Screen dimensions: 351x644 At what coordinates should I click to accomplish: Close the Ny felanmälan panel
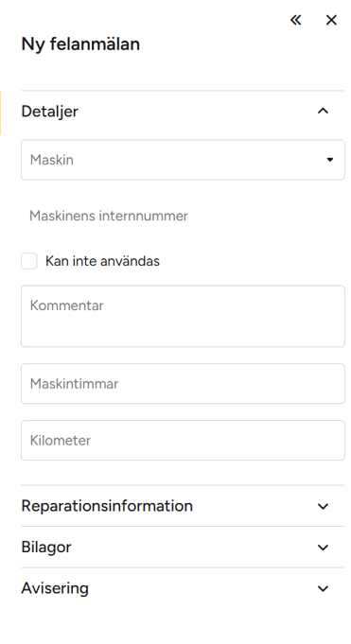point(331,20)
